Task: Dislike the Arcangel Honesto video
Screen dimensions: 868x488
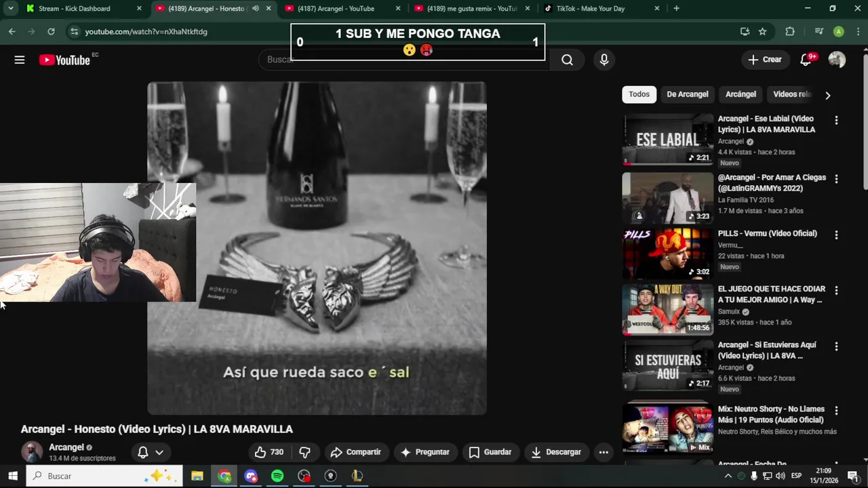Action: pyautogui.click(x=304, y=452)
